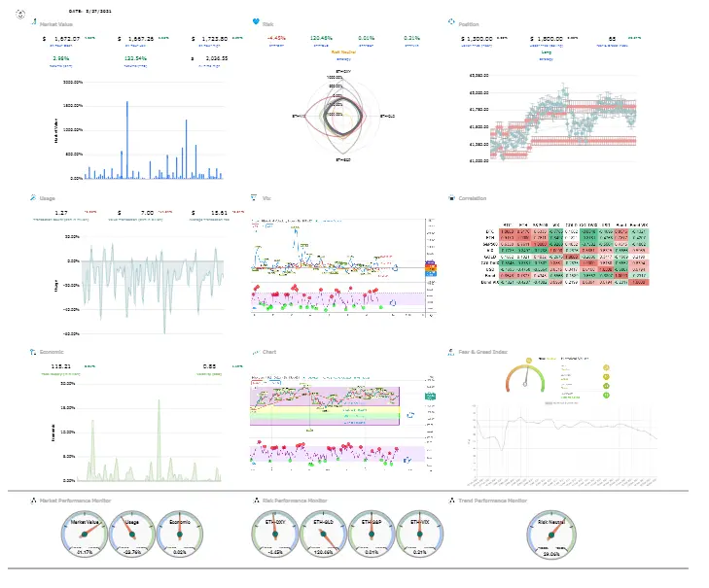Viewport: 709px width, 588px height.
Task: Click the reset icon in Chart oscillator pane
Action: coord(407,460)
